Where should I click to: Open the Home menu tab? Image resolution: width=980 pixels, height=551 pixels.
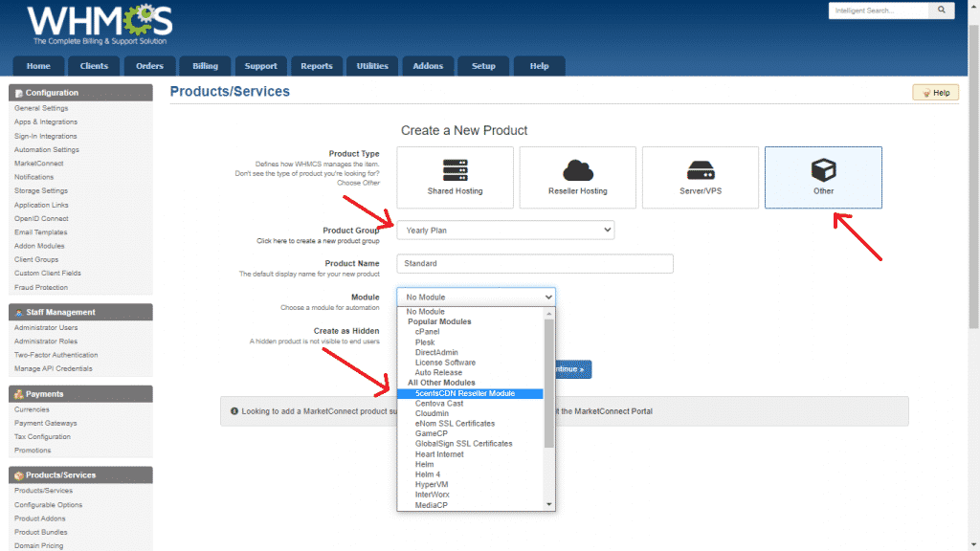[38, 66]
